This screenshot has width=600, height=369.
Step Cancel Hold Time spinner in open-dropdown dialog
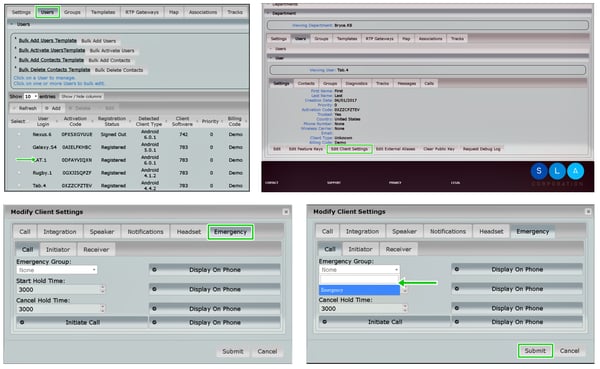tap(405, 309)
